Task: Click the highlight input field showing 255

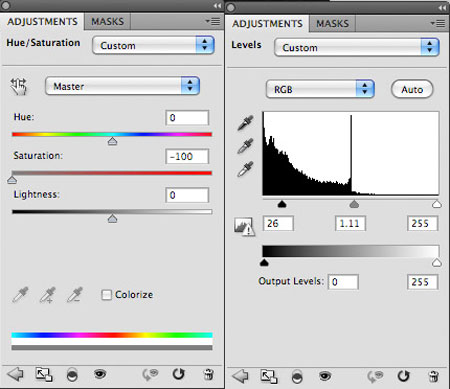Action: 422,223
